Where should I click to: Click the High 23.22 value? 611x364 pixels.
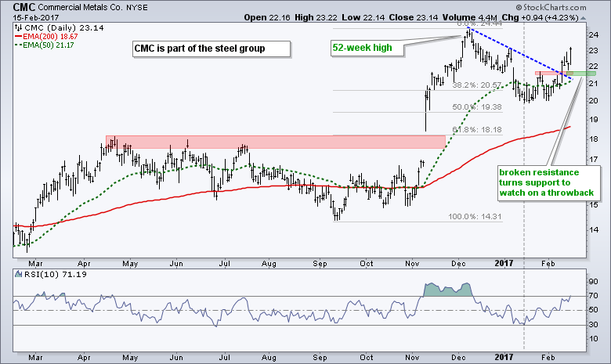click(316, 17)
